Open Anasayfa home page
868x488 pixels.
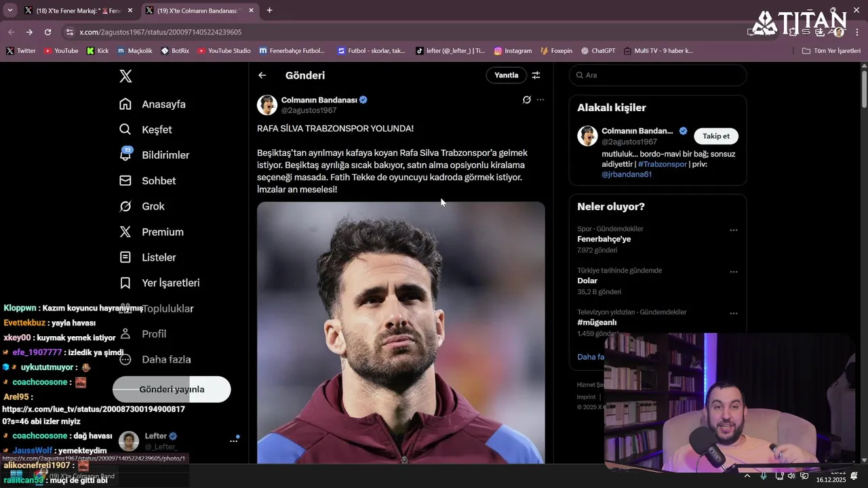point(125,104)
